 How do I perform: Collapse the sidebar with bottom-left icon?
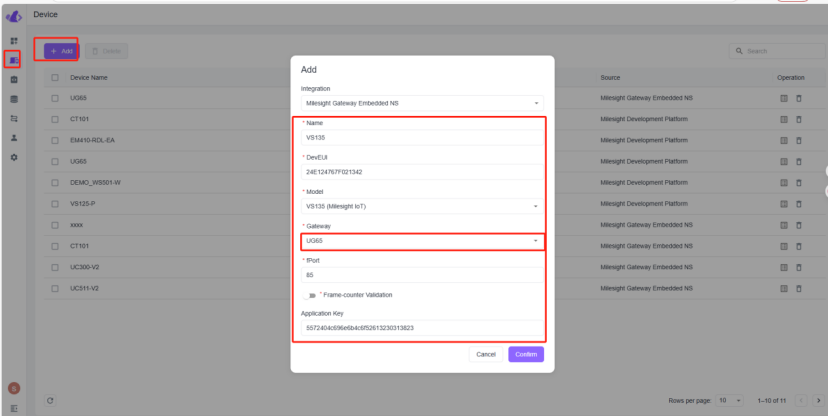pyautogui.click(x=14, y=409)
